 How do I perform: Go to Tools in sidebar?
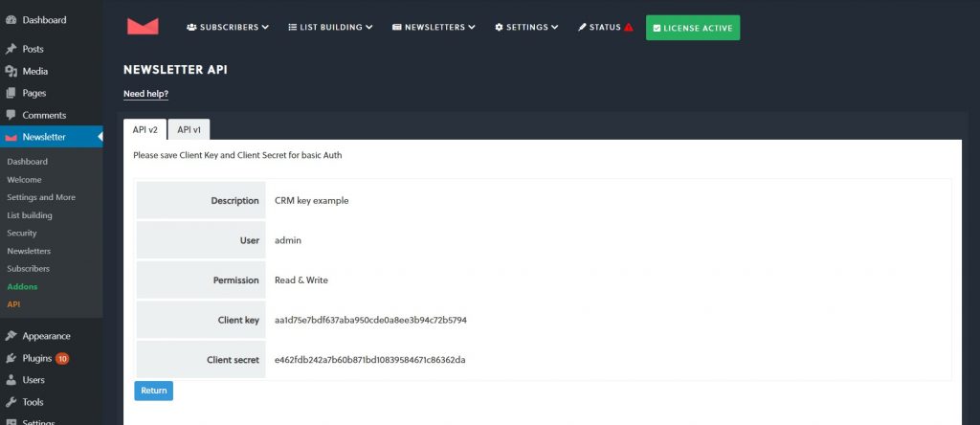[33, 402]
